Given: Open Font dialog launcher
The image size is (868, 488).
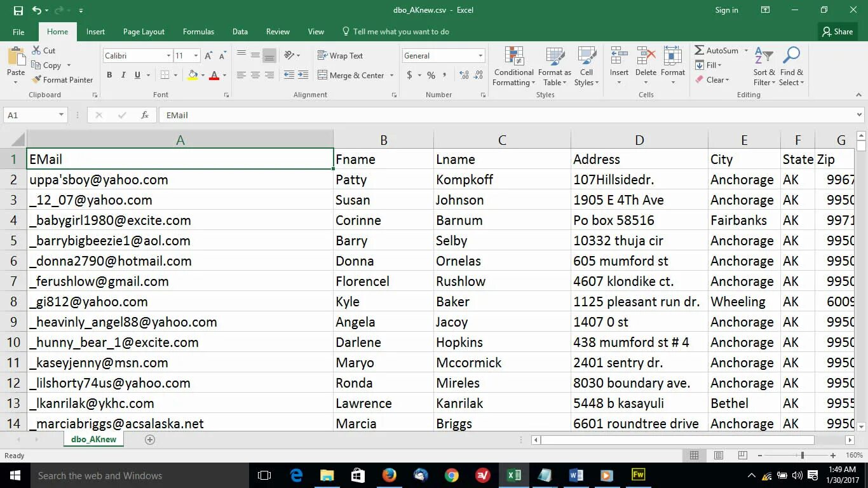Looking at the screenshot, I should tap(226, 95).
